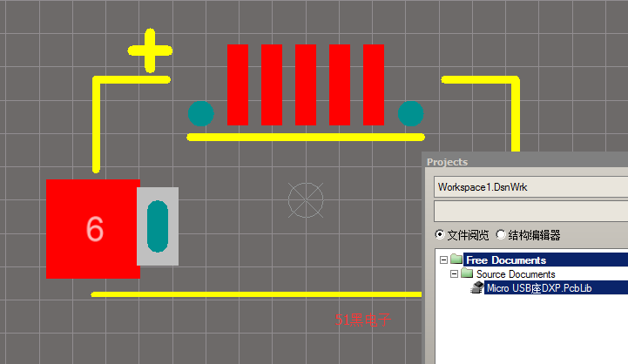Select the right teal mounting hole

[x=411, y=114]
